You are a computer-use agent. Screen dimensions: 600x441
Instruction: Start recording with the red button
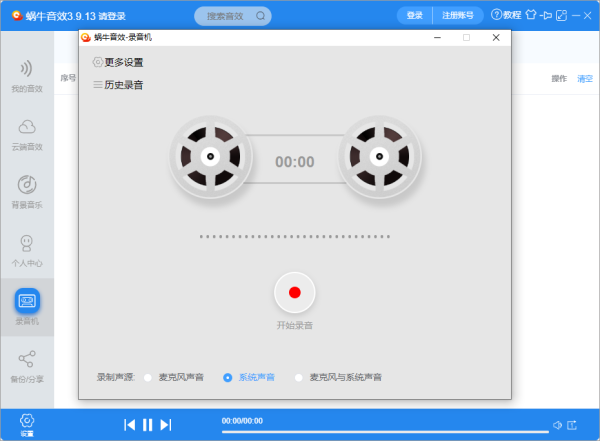coord(295,292)
